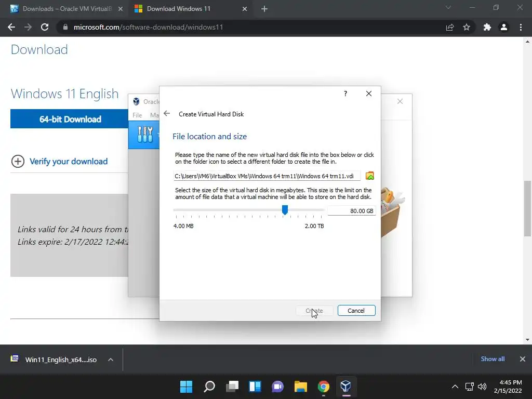Open network settings tray icon
Viewport: 532px width, 399px height.
tap(469, 387)
